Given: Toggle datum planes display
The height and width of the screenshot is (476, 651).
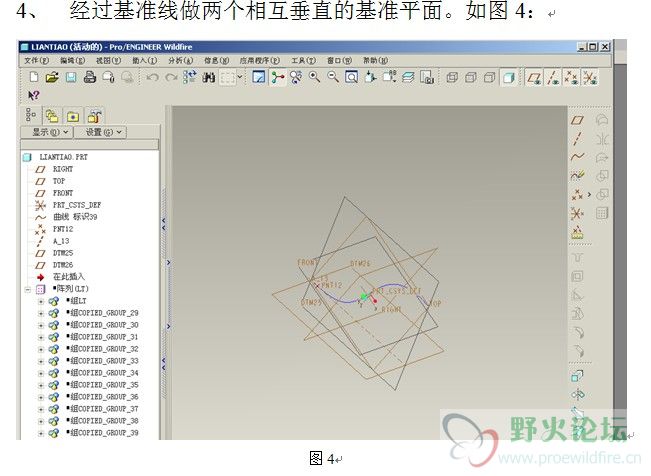Looking at the screenshot, I should [534, 78].
